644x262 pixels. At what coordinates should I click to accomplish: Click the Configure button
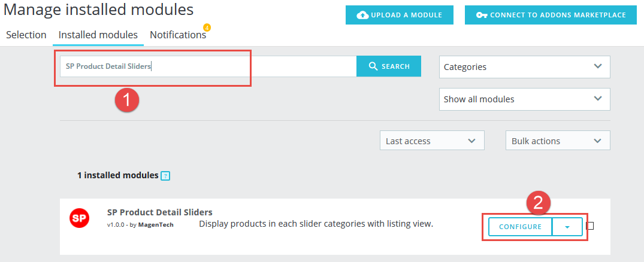click(x=521, y=227)
